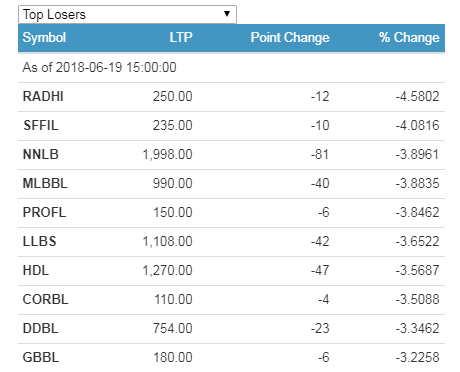This screenshot has width=460, height=372.
Task: Click the dropdown arrow beside Top Losers
Action: coord(227,14)
